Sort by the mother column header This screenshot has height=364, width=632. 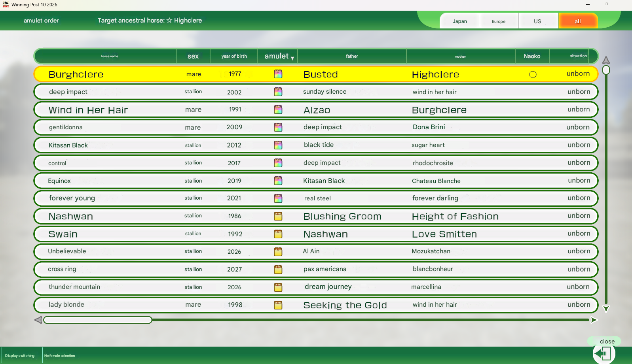pyautogui.click(x=460, y=56)
